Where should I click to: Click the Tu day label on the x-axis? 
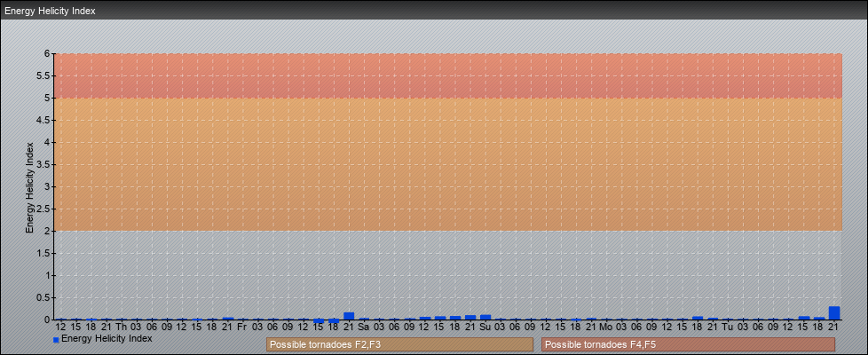pos(728,327)
